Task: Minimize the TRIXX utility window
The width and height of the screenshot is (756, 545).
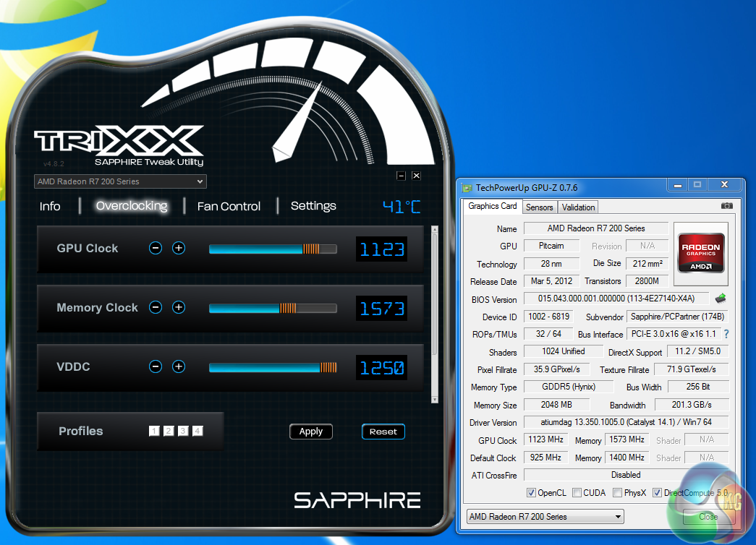Action: (401, 176)
